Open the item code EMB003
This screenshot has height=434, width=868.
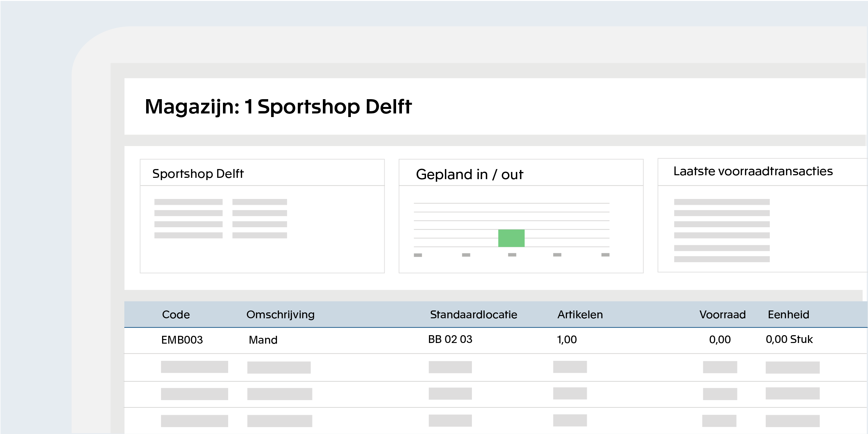click(182, 340)
